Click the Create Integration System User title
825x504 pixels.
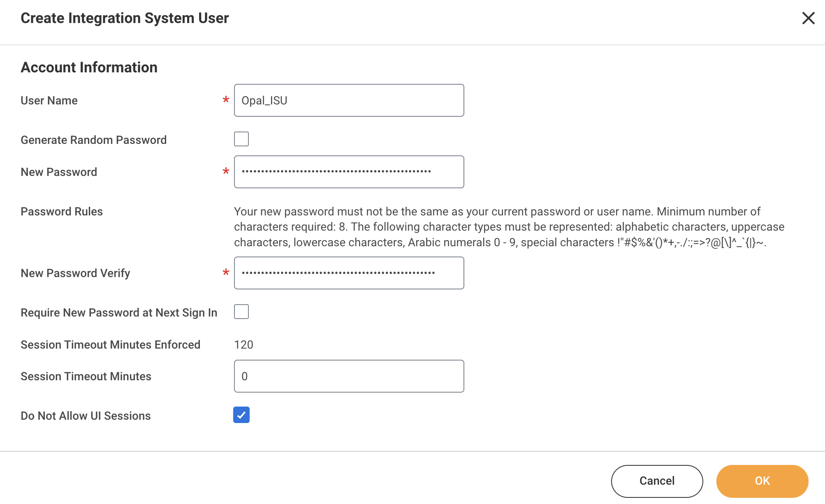tap(125, 18)
